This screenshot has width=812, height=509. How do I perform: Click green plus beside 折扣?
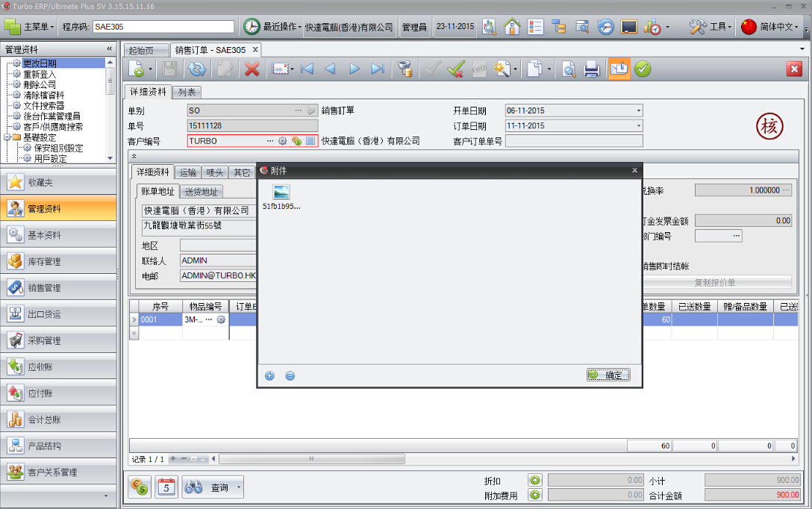[535, 480]
